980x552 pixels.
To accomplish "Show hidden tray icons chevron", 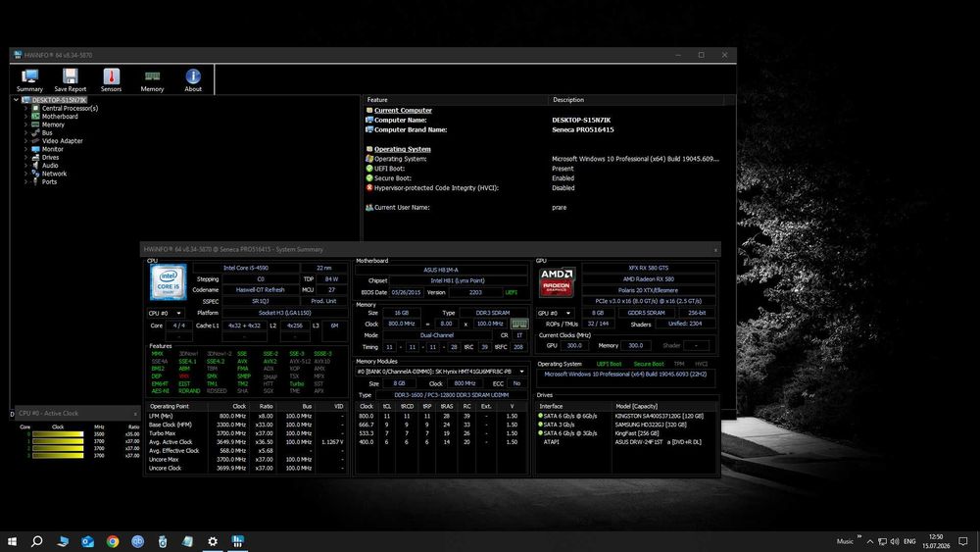I will (x=870, y=541).
